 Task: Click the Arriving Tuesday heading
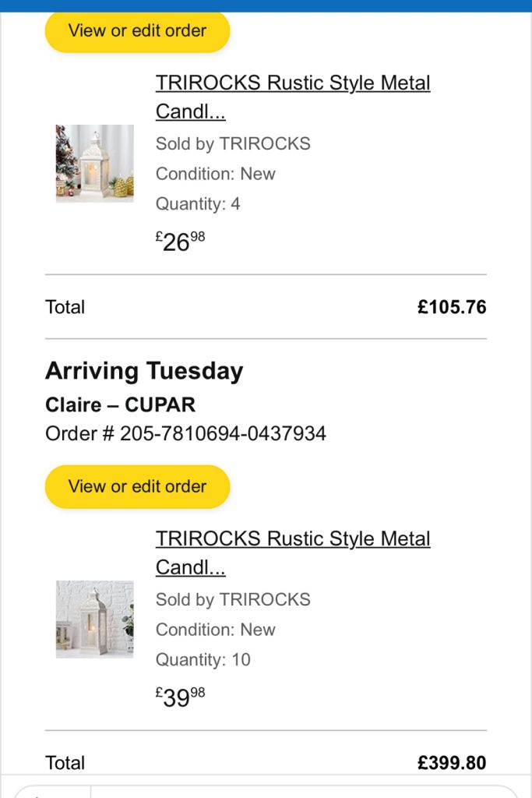144,371
